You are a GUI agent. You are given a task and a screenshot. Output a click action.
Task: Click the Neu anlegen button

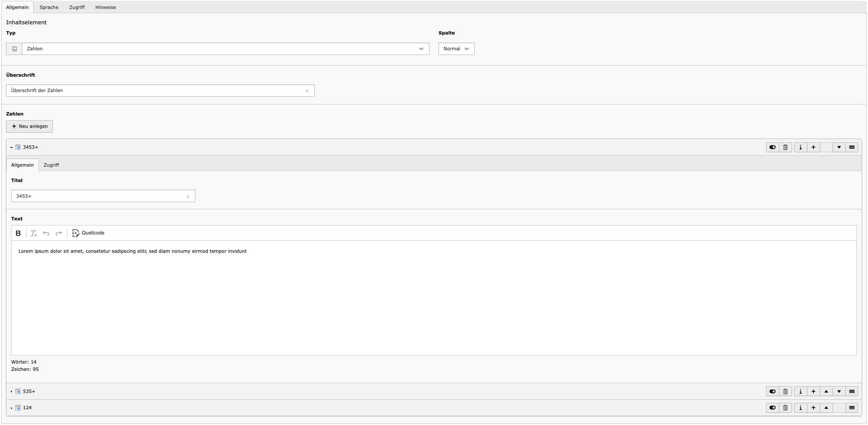(29, 127)
